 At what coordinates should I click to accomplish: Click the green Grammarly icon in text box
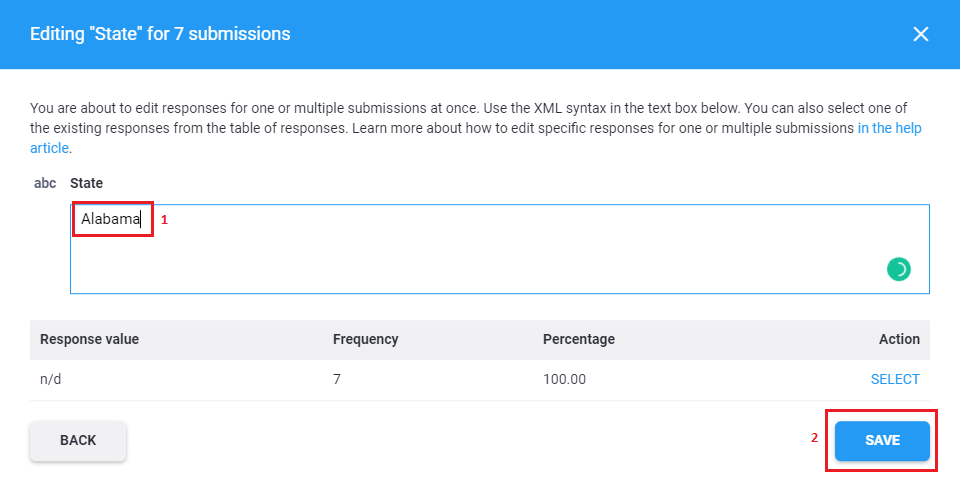(898, 269)
